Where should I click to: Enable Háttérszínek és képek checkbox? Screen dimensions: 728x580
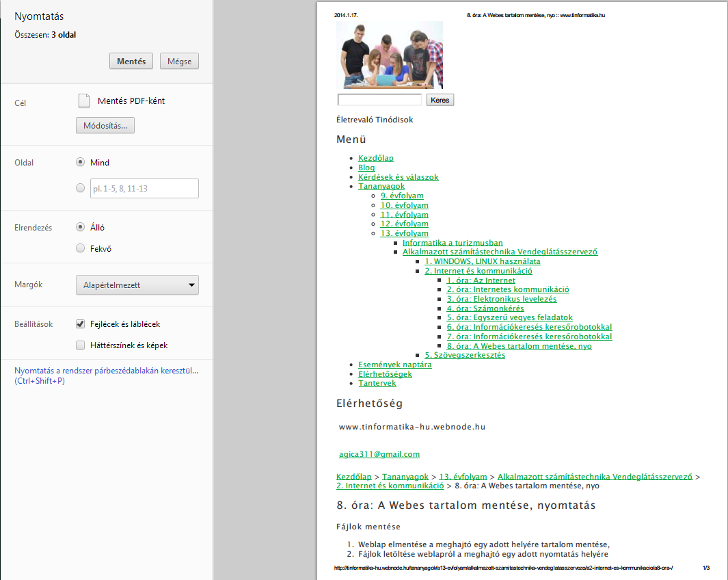point(81,345)
